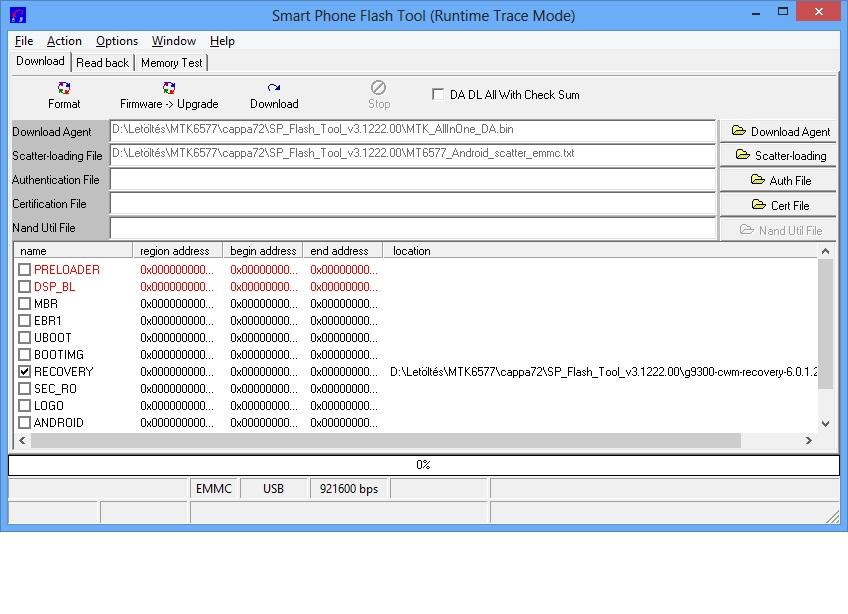This screenshot has height=614, width=848.
Task: Click the USB status bar entry
Action: coord(273,489)
